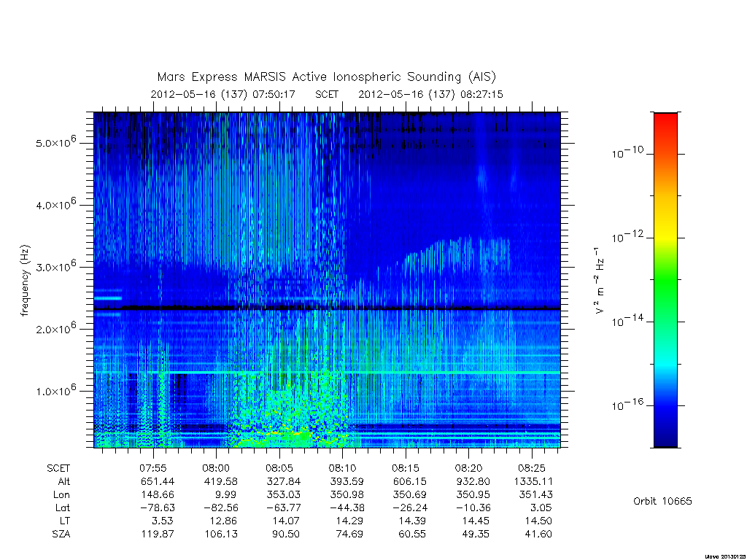Click the 'SCET' label between the timestamps
Viewport: 747px width, 560px height.
tap(327, 94)
